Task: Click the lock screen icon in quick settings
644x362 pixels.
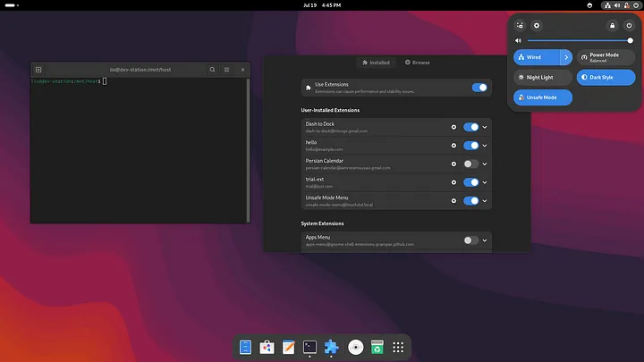Action: [613, 25]
